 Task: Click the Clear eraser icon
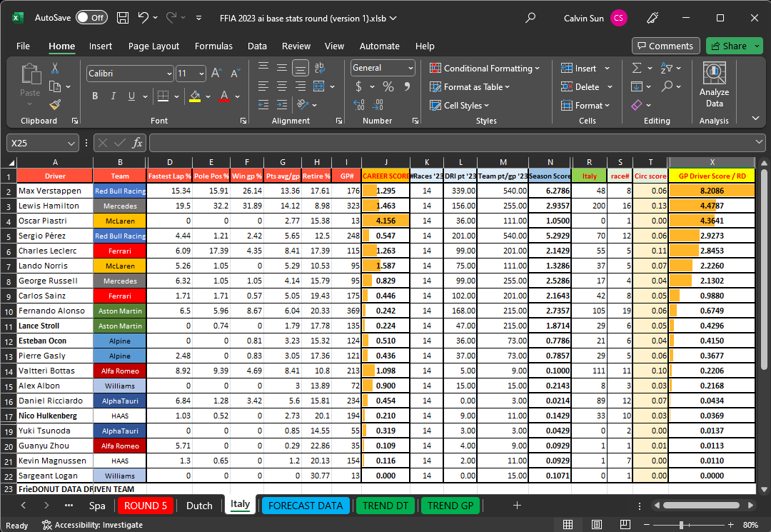(x=636, y=105)
